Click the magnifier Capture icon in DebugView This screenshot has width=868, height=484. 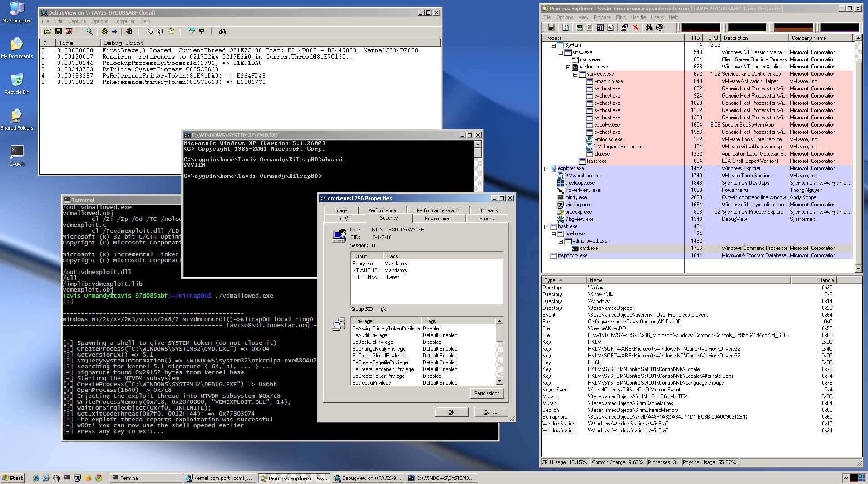click(89, 31)
